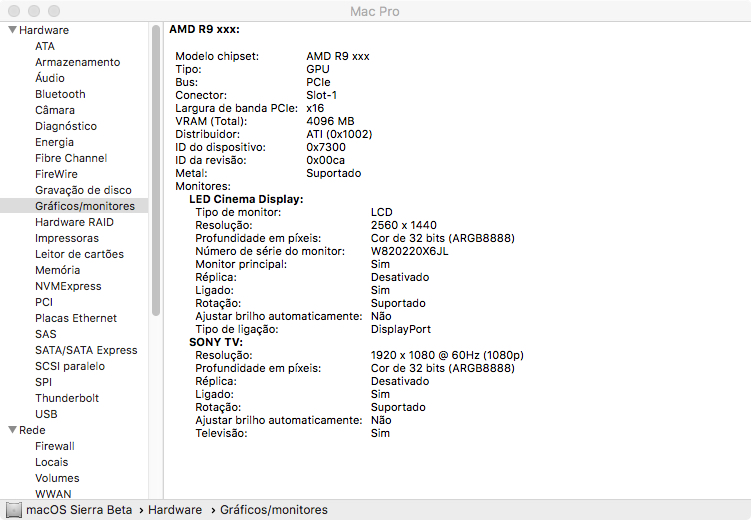Select USB in the sidebar
Screen dimensions: 751x520
pyautogui.click(x=46, y=414)
